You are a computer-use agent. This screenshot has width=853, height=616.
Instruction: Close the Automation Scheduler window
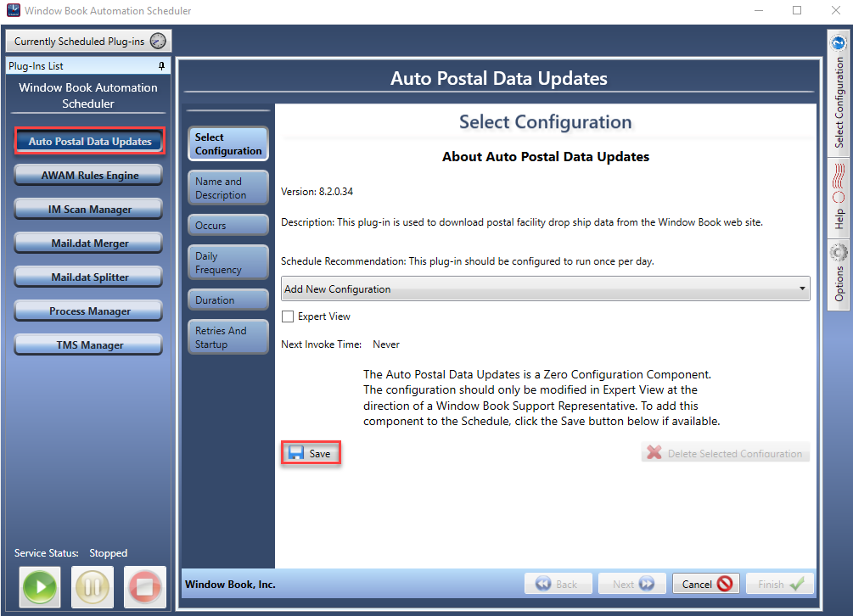pyautogui.click(x=836, y=10)
